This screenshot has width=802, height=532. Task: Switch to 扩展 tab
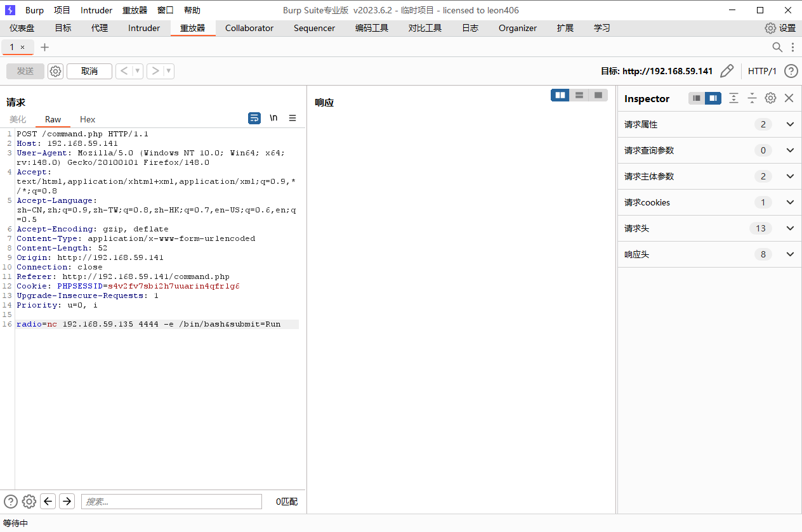[x=565, y=28]
